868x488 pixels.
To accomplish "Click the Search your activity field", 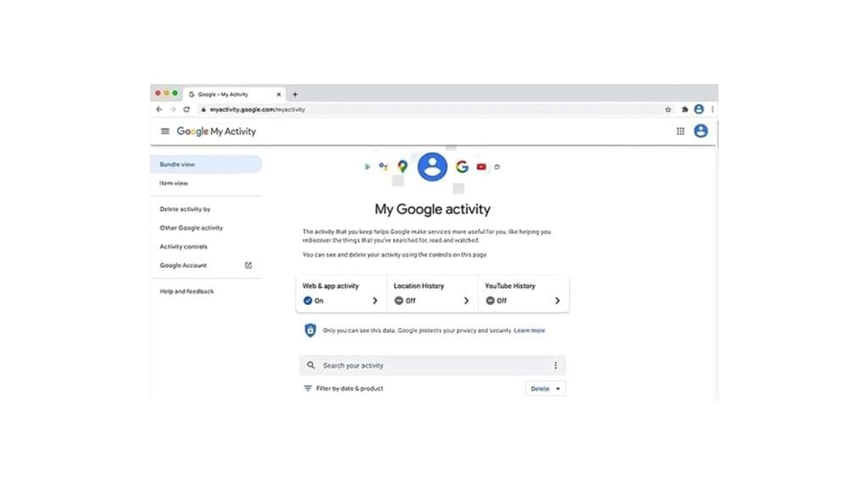I will [x=424, y=365].
